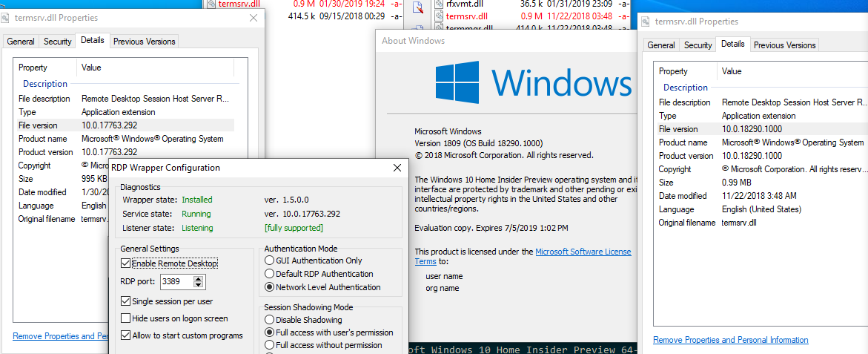The height and width of the screenshot is (354, 868).
Task: Increase RDP port with up arrow
Action: (199, 278)
